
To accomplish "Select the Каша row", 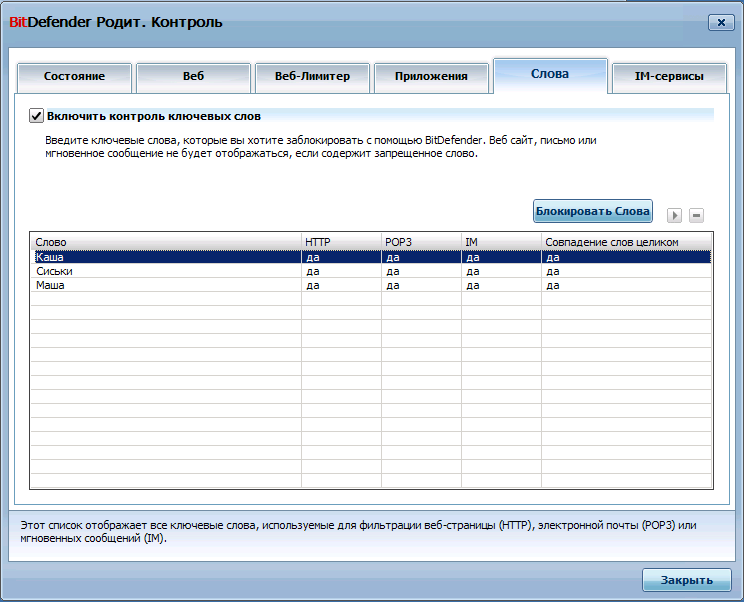I will point(372,257).
